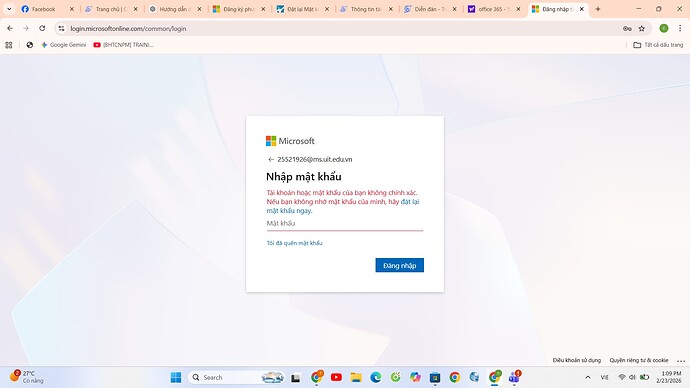Open the weather widget showing 27°C
This screenshot has height=388, width=690.
[27, 377]
